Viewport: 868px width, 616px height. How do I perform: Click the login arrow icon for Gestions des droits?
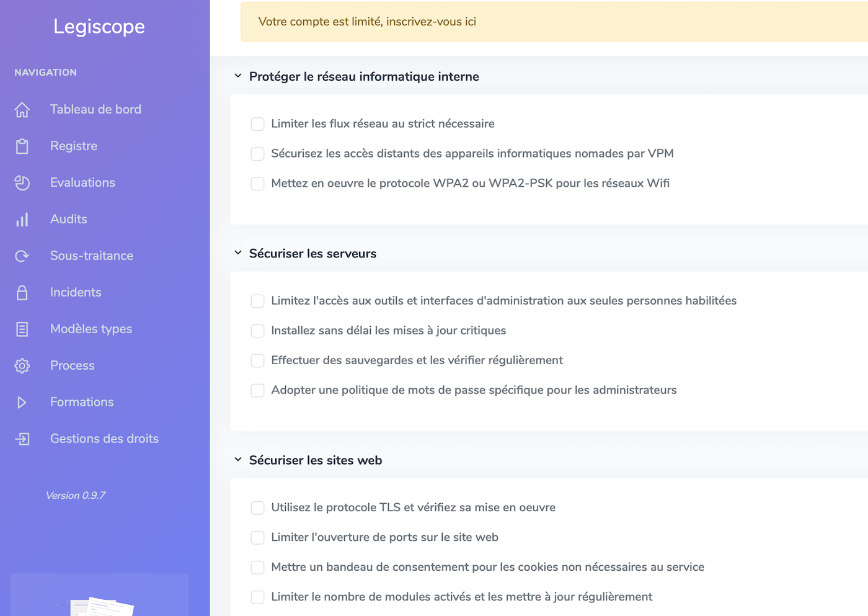pyautogui.click(x=22, y=439)
